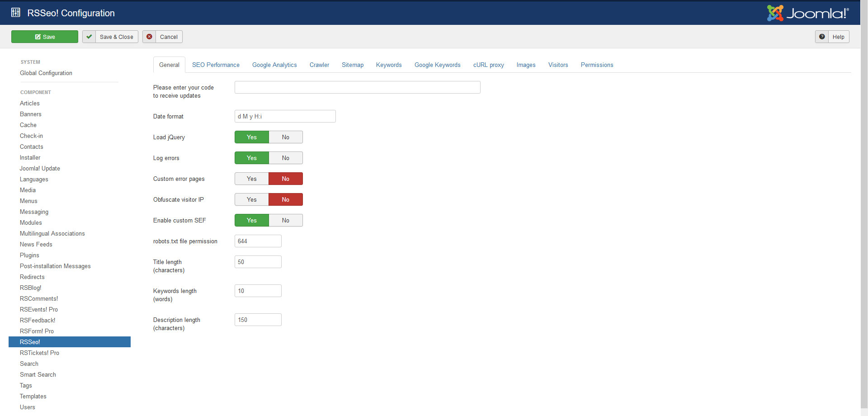Viewport: 868px width, 416px height.
Task: Click the Date format field
Action: click(285, 116)
